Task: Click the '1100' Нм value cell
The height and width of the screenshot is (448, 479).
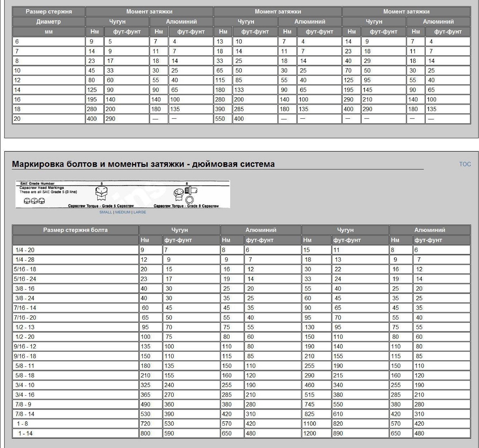Action: (317, 424)
